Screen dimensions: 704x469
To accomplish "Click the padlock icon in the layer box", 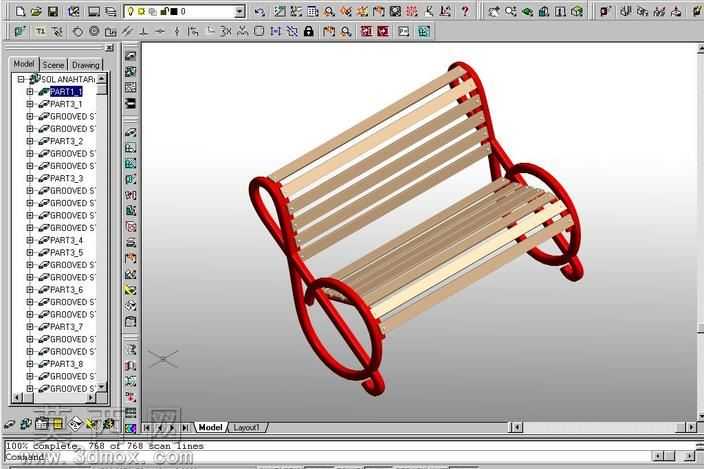I will [x=165, y=11].
